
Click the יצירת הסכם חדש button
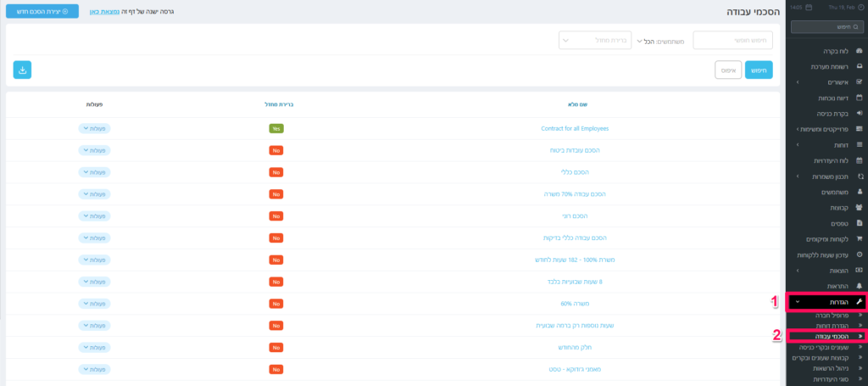(x=42, y=11)
